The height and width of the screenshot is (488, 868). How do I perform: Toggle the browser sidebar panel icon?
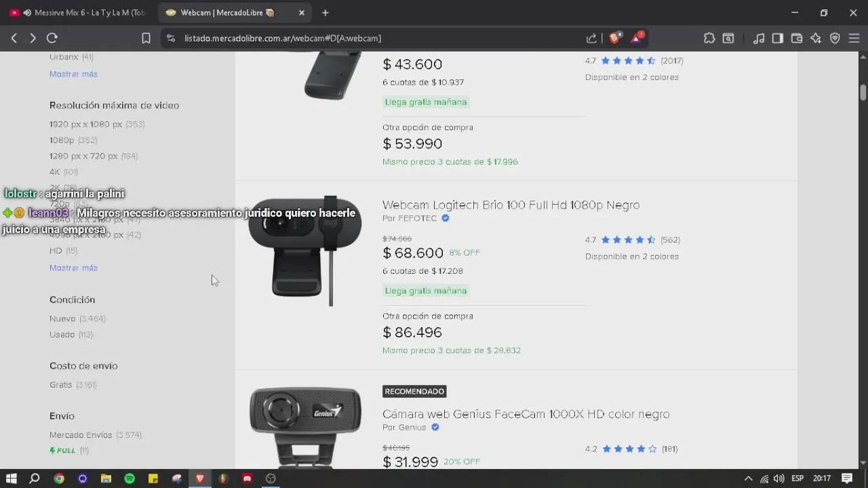pyautogui.click(x=778, y=38)
